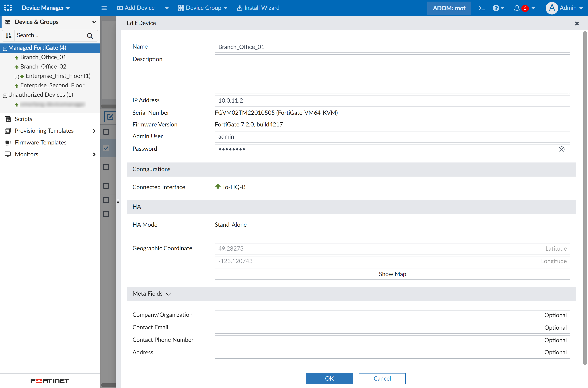Viewport: 588px width, 388px height.
Task: Click the hamburger menu icon
Action: [x=104, y=8]
